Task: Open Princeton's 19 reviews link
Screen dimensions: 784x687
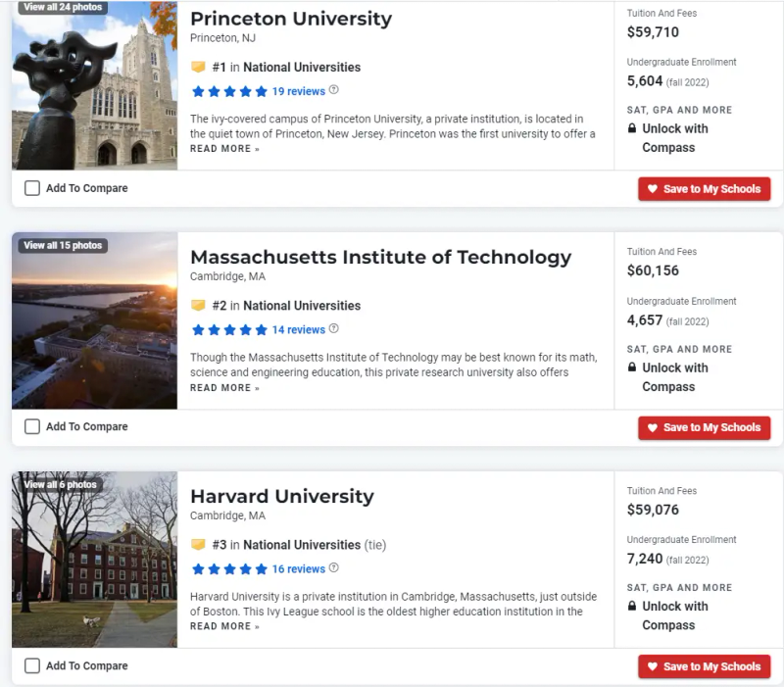Action: (x=298, y=91)
